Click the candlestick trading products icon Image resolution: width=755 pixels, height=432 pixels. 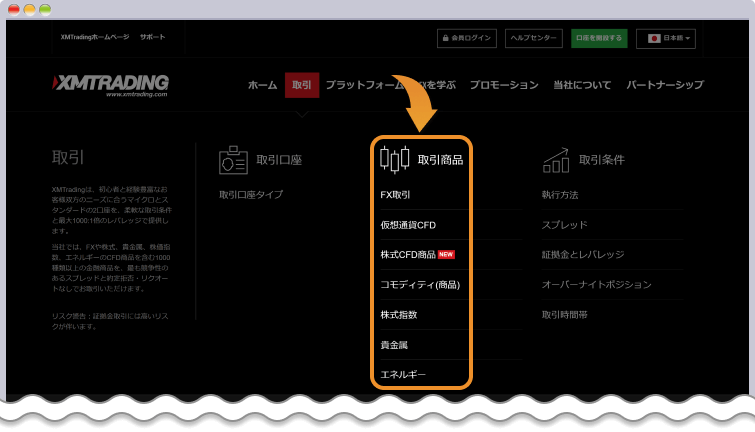(394, 159)
